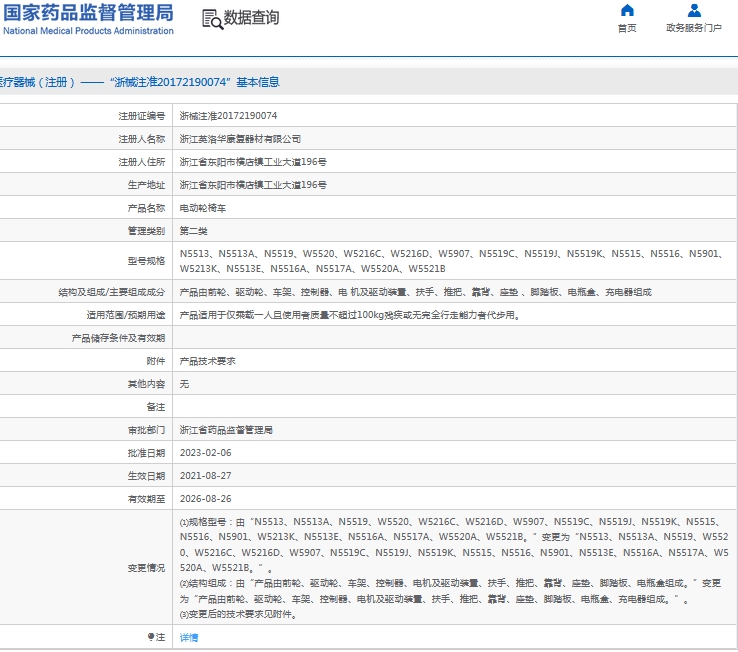Open the 数据查询 heading link
Screen dimensions: 738x652
(x=251, y=18)
